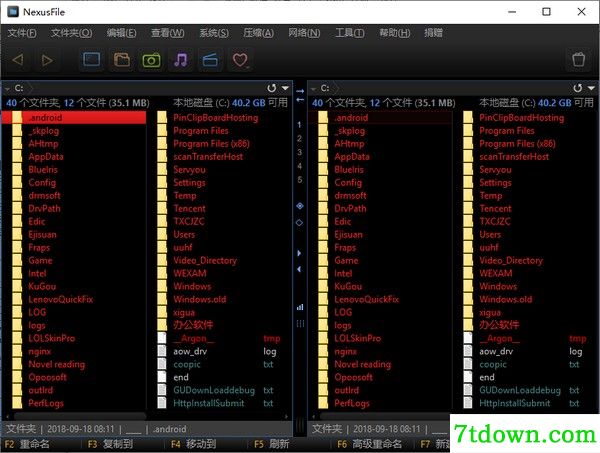Refresh the right panel with reload icon

[578, 88]
